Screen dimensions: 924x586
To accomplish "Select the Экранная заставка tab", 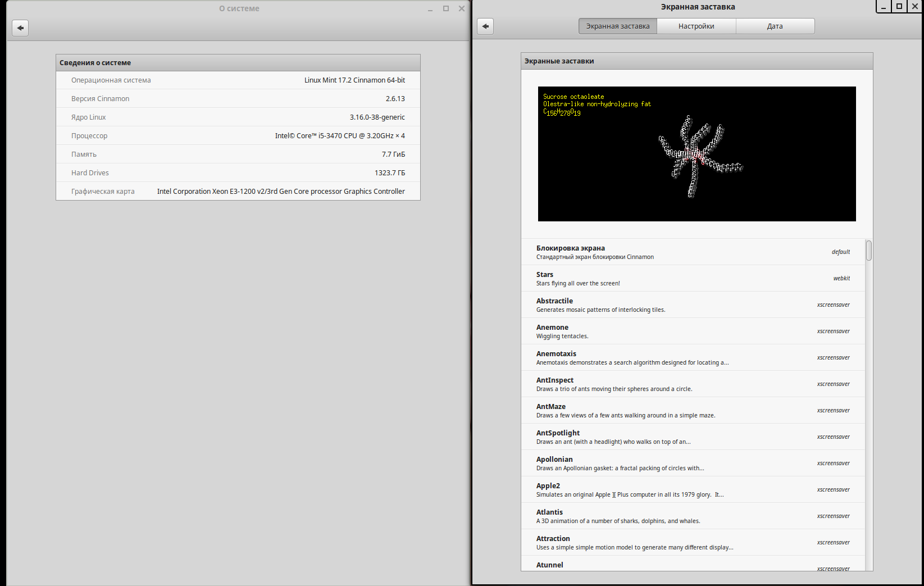I will (617, 26).
